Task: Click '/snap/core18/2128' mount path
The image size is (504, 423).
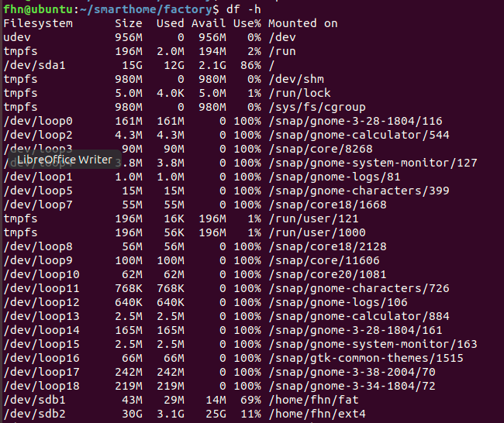Action: coord(327,246)
